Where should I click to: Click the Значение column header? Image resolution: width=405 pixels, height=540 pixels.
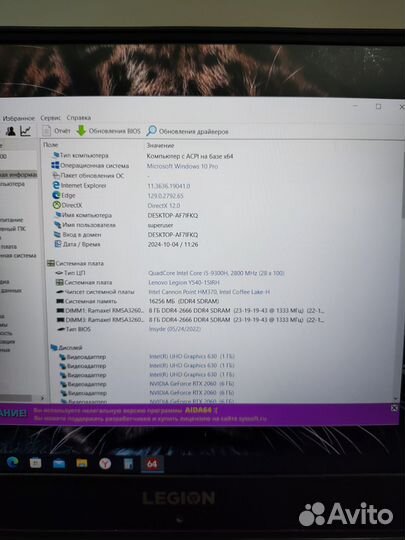pos(160,145)
